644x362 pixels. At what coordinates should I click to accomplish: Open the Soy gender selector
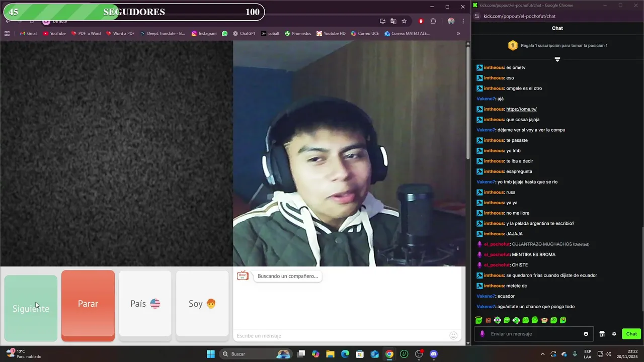click(x=202, y=304)
